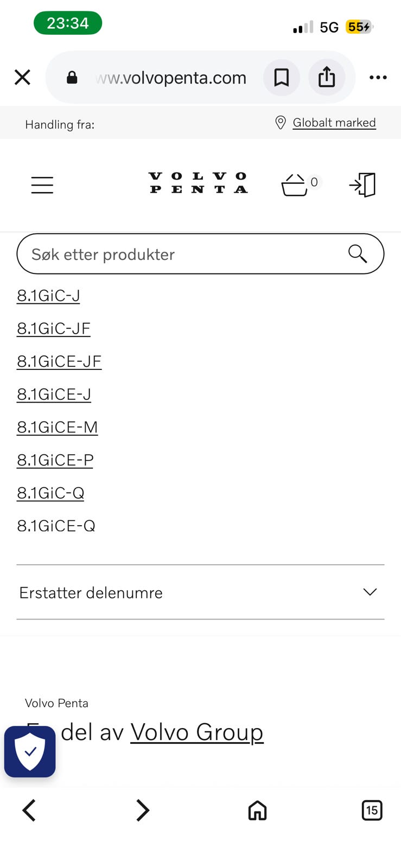Bookmark this page in the browser
This screenshot has width=401, height=868.
point(281,78)
